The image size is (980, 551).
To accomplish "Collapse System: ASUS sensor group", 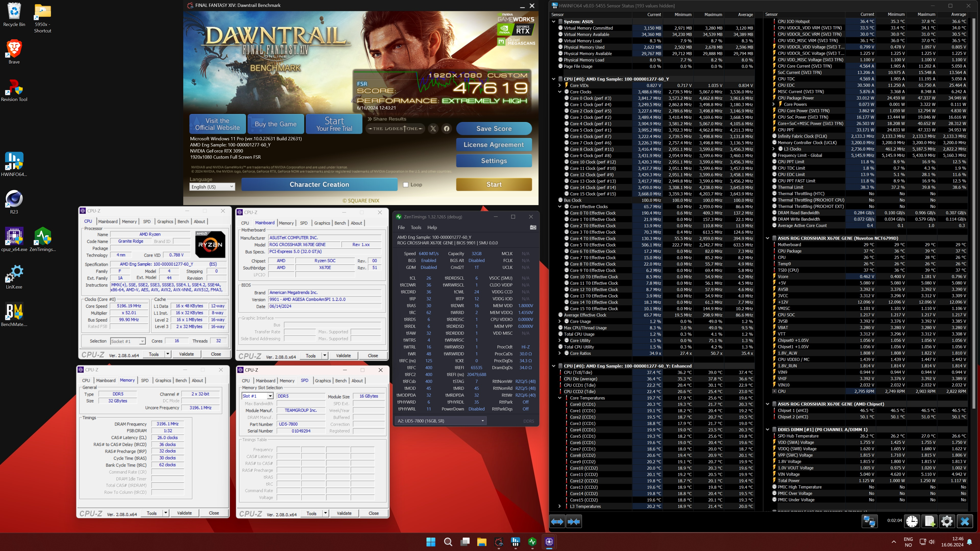I will click(x=554, y=22).
